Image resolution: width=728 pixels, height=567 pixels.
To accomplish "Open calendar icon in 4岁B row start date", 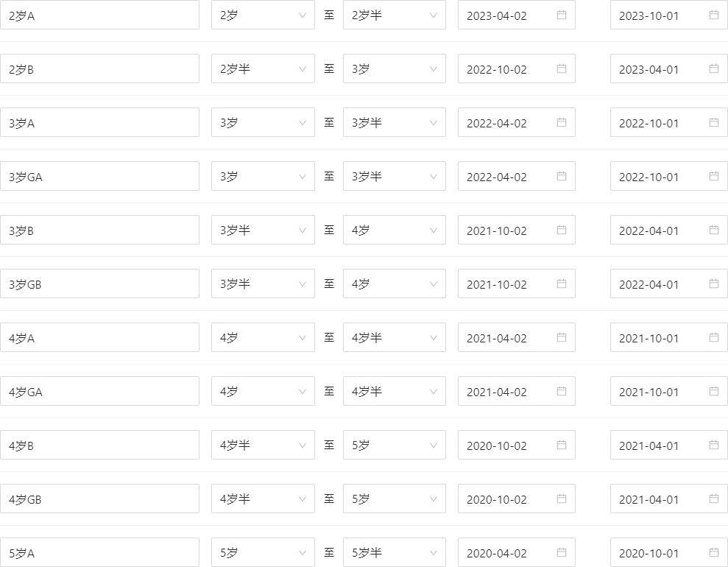I will [x=562, y=445].
